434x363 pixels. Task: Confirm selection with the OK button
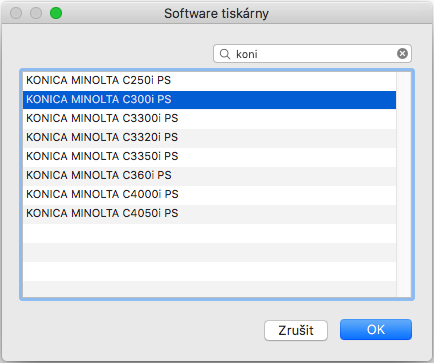376,330
